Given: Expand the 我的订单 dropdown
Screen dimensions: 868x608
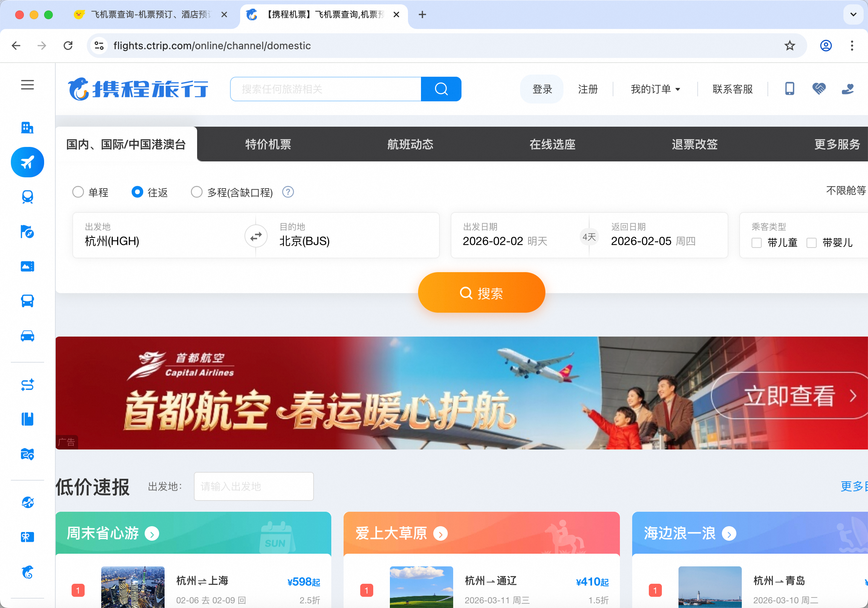Looking at the screenshot, I should tap(655, 89).
